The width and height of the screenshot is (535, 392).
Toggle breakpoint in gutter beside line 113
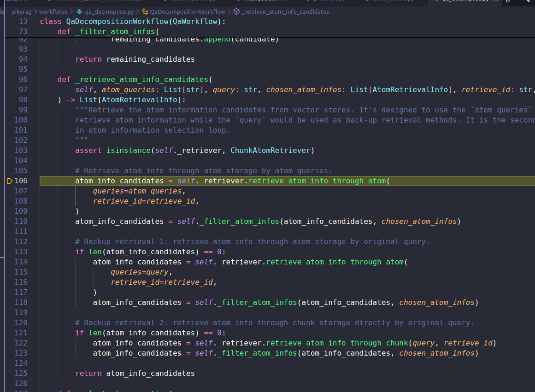coord(10,252)
